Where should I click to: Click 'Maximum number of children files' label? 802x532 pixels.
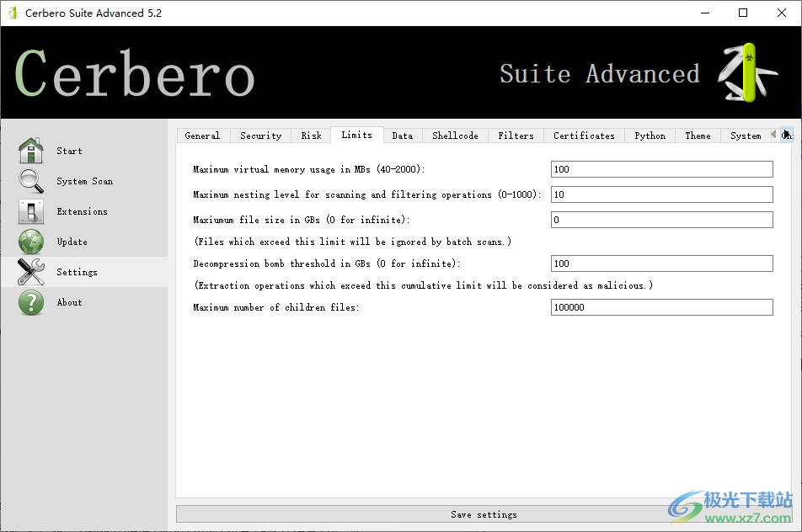(275, 307)
